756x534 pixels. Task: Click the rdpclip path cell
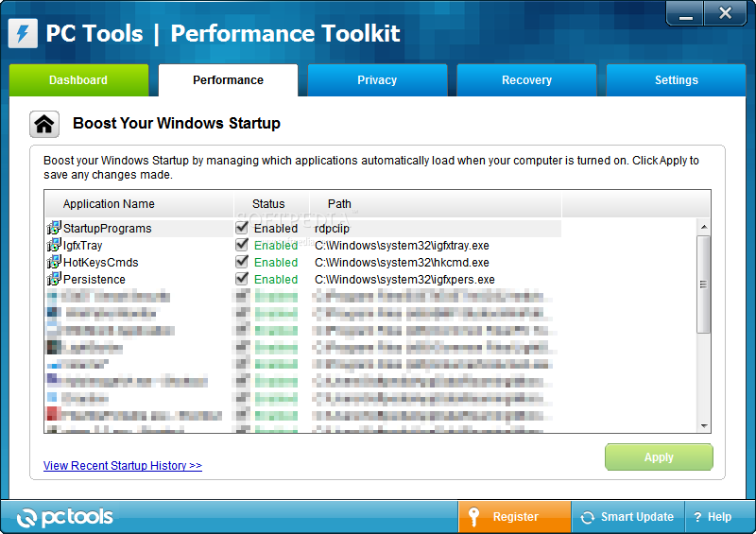pyautogui.click(x=332, y=228)
